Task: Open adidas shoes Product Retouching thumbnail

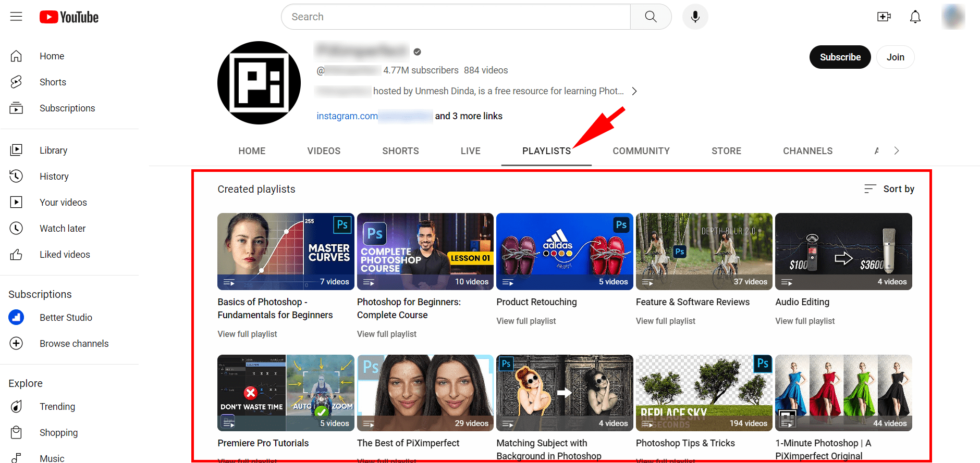Action: 565,251
